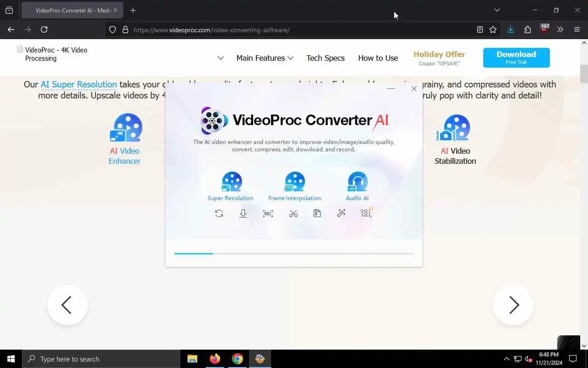588x368 pixels.
Task: Open AI Video Stabilization on the webpage
Action: pos(455,139)
